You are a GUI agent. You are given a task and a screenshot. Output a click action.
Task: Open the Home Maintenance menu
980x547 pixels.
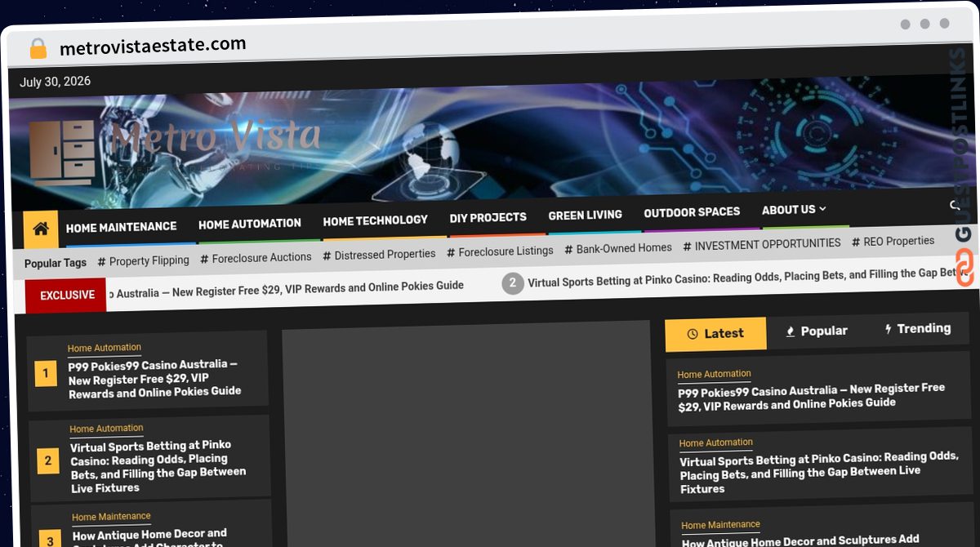pyautogui.click(x=121, y=227)
